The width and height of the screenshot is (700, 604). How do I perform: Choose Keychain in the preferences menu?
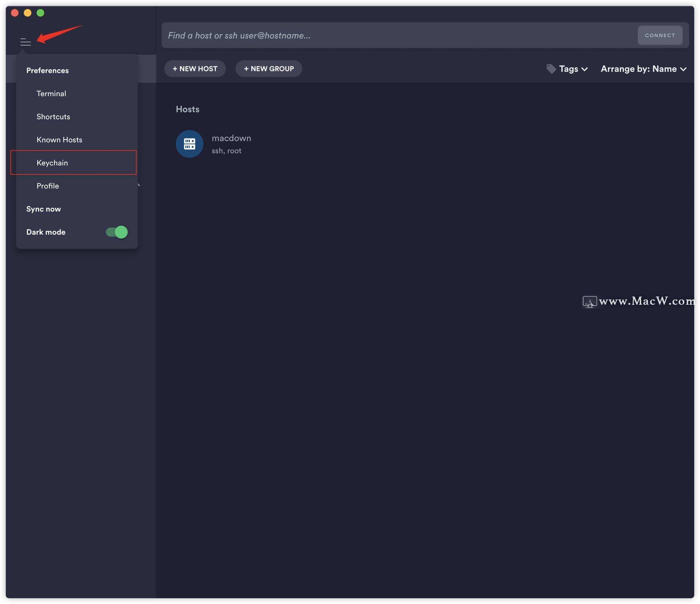52,163
